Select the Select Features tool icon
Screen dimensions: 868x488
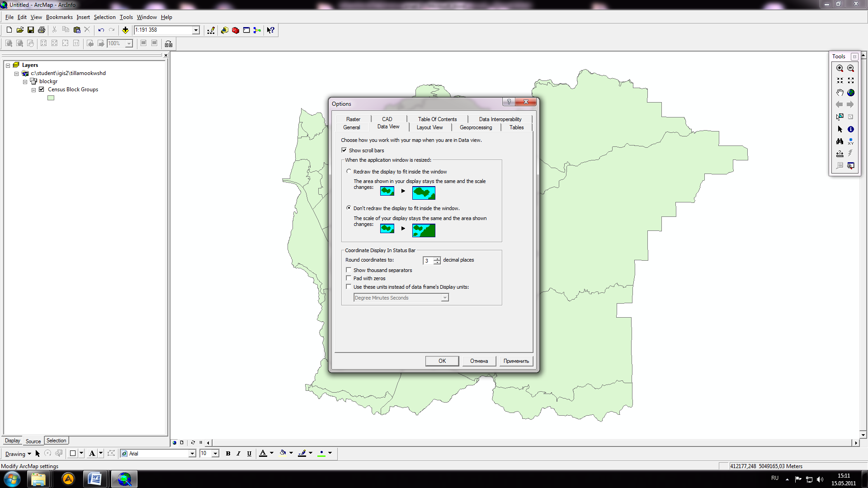pyautogui.click(x=840, y=117)
